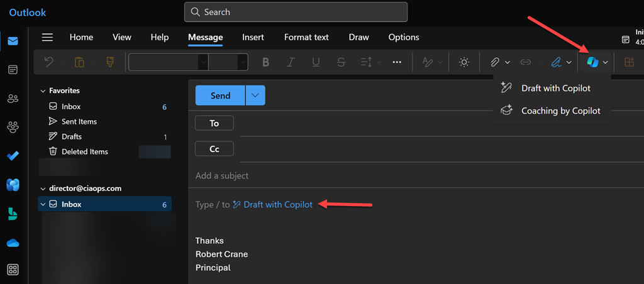Open the Copilot icon in the ribbon
644x284 pixels.
click(x=592, y=62)
